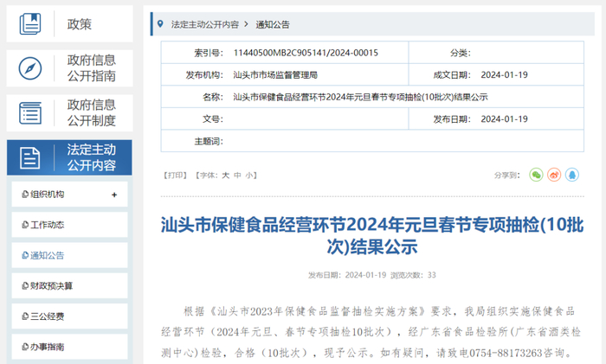Image resolution: width=606 pixels, height=364 pixels.
Task: Open 组织机构 submenu item
Action: pos(69,195)
